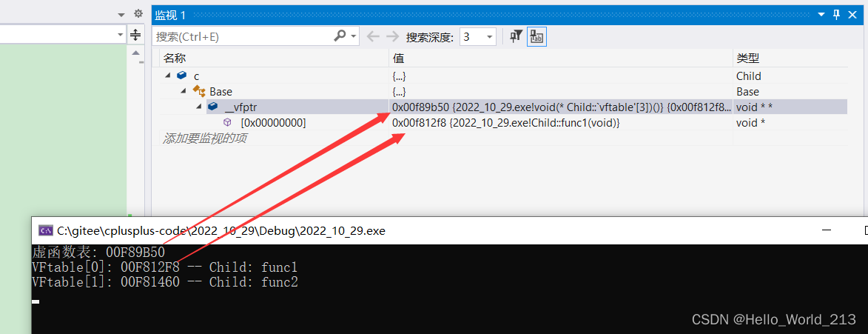
Task: Go to next search result arrow
Action: pos(392,36)
